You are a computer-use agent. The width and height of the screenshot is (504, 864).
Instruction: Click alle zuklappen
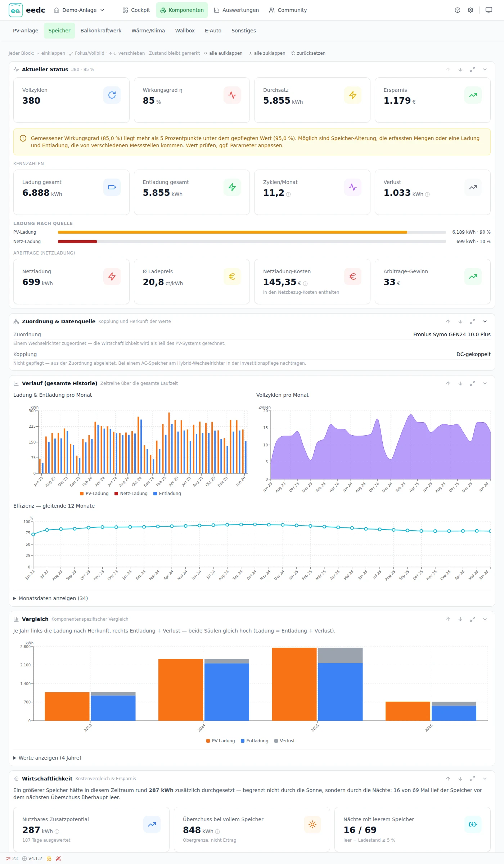click(x=267, y=53)
